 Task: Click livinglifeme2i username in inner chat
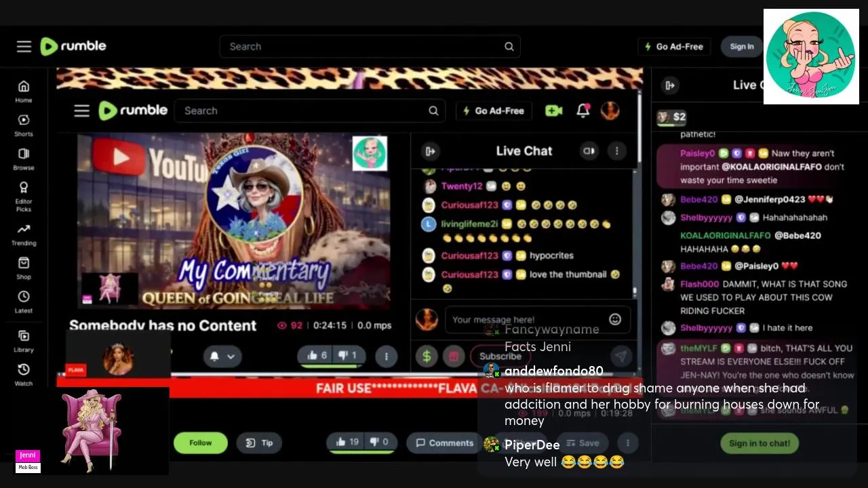coord(469,224)
